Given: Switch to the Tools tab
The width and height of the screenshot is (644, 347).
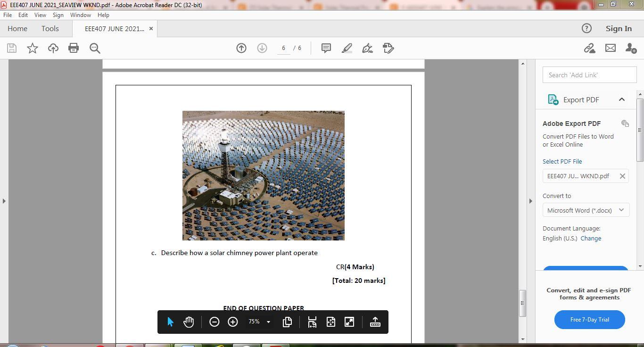Looking at the screenshot, I should tap(50, 28).
